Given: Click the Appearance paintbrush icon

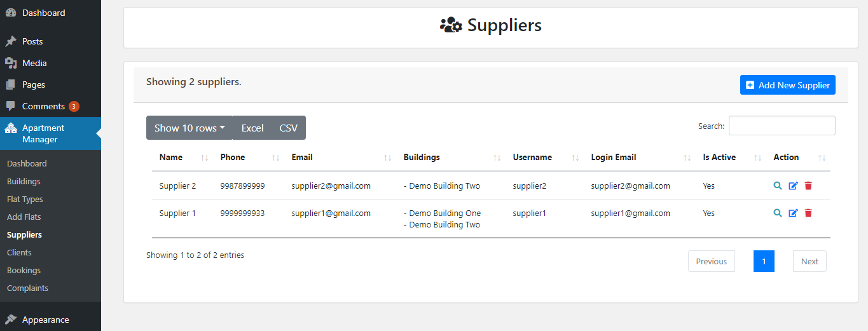Looking at the screenshot, I should point(11,320).
